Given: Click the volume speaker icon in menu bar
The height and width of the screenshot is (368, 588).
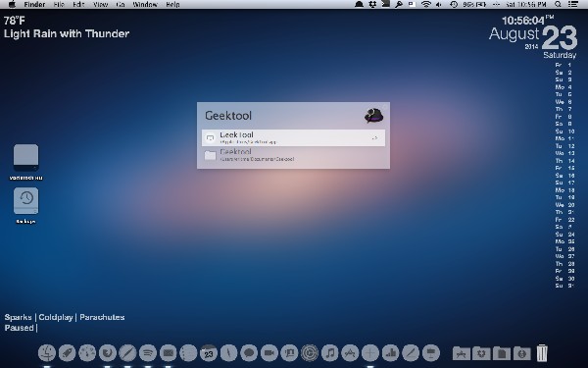Looking at the screenshot, I should pyautogui.click(x=439, y=4).
